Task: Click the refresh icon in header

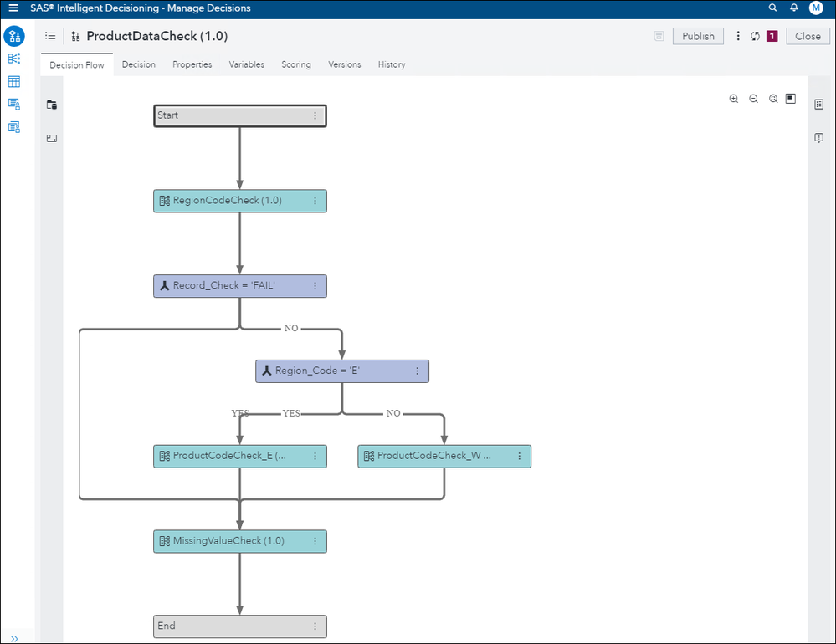Action: pyautogui.click(x=755, y=36)
